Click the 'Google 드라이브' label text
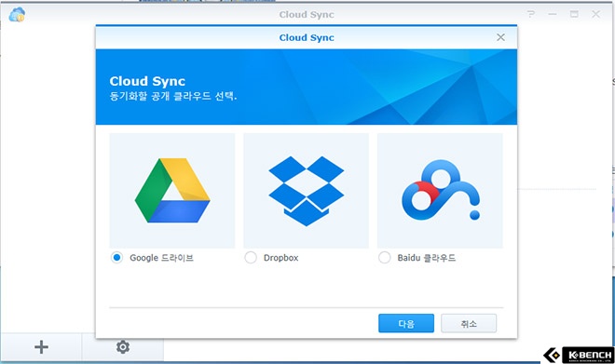 click(x=161, y=258)
